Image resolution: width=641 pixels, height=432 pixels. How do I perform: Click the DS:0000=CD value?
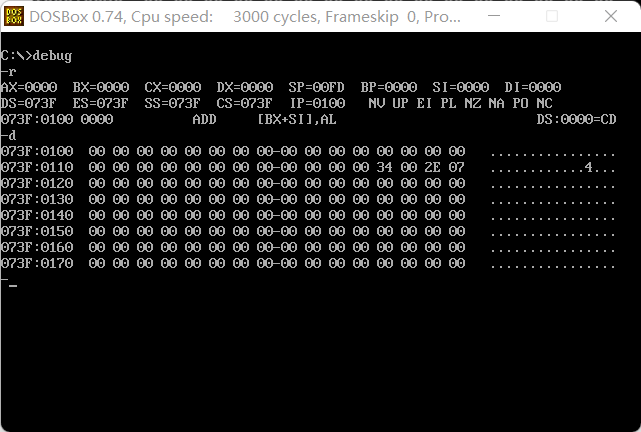[576, 119]
